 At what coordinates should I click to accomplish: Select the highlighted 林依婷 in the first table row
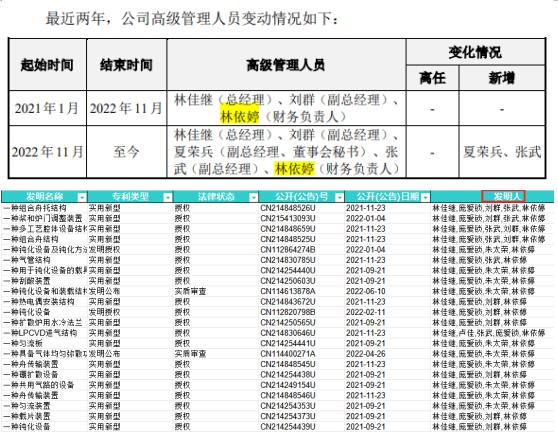(x=239, y=116)
